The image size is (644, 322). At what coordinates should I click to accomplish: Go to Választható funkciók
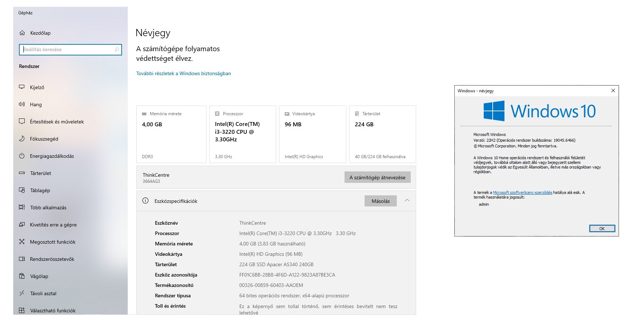[x=53, y=311]
